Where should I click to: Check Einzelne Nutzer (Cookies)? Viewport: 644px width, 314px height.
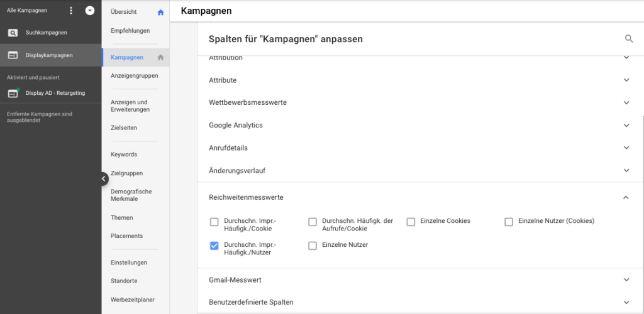pos(509,222)
